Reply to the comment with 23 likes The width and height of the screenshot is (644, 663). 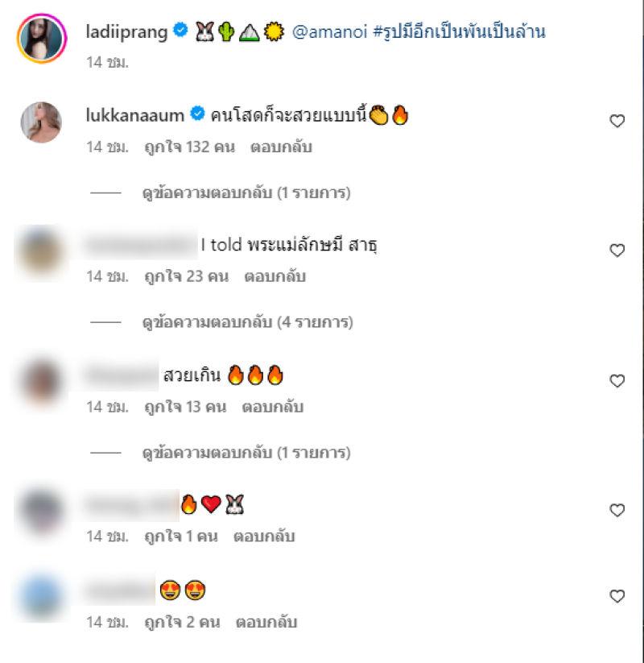275,276
